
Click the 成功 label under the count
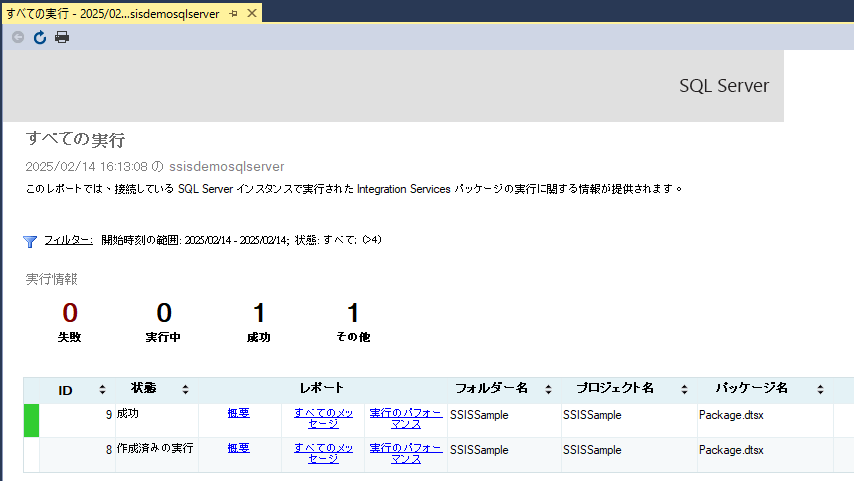259,337
